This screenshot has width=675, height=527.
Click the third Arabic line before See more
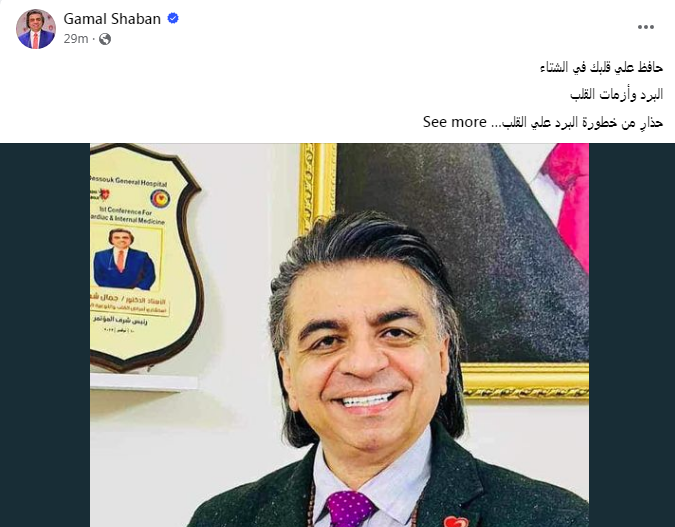tap(577, 122)
